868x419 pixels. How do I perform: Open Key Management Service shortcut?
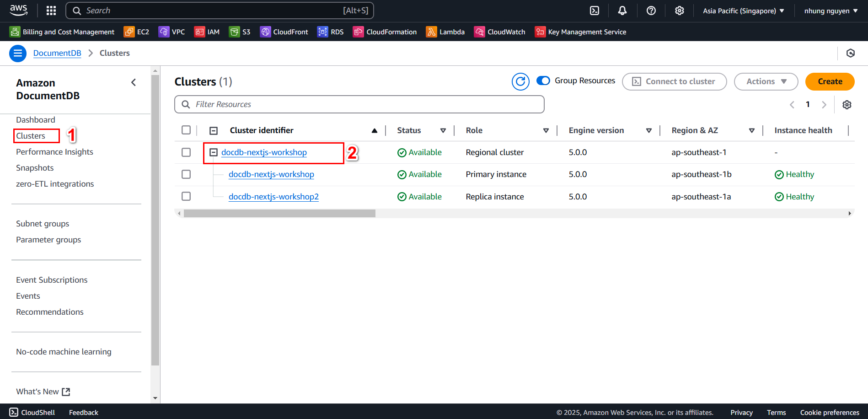pos(580,32)
